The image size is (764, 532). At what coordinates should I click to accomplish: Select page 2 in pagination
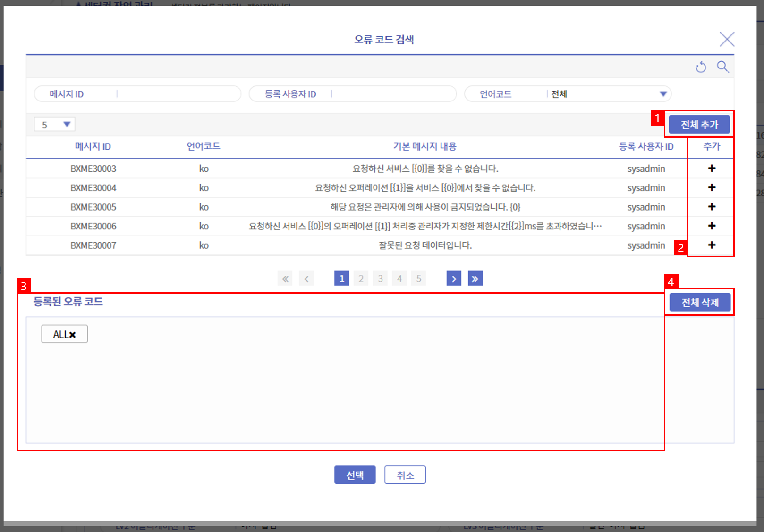361,279
